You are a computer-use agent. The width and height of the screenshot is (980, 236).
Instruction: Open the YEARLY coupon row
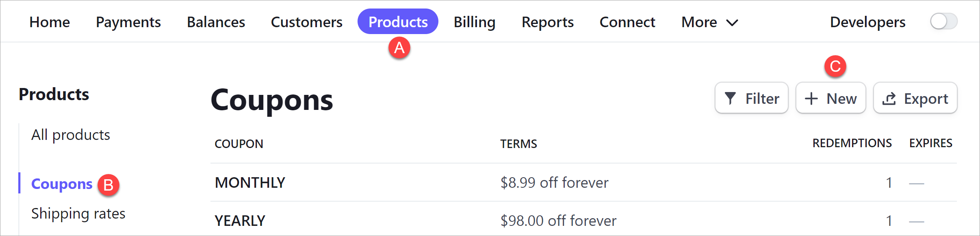239,221
